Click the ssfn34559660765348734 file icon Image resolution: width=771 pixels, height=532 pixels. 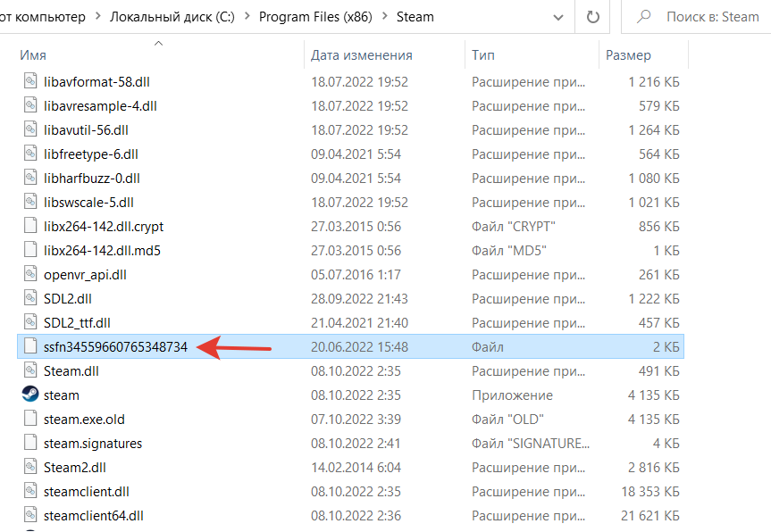click(x=30, y=345)
